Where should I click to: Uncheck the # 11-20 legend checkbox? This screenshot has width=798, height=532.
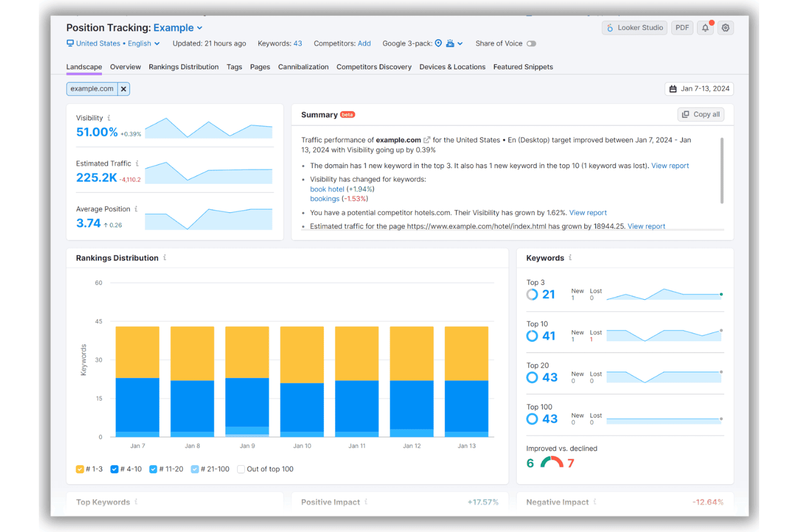pyautogui.click(x=153, y=469)
